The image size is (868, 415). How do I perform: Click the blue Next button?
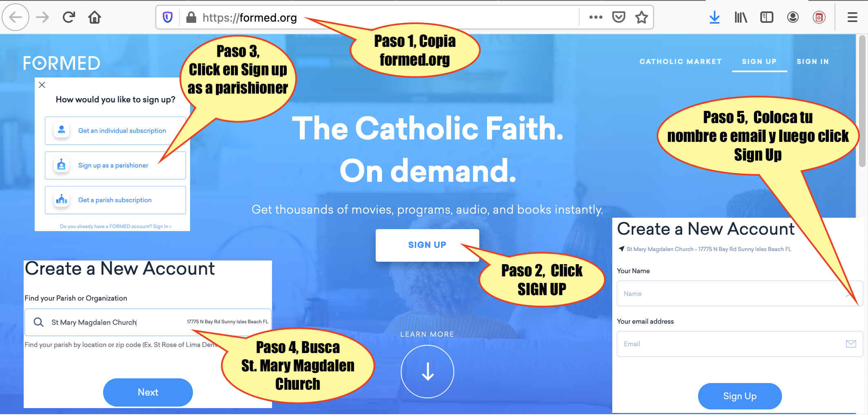(x=148, y=392)
